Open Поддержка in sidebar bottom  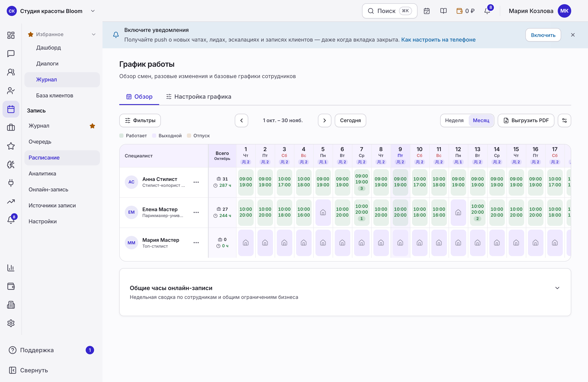click(x=51, y=350)
